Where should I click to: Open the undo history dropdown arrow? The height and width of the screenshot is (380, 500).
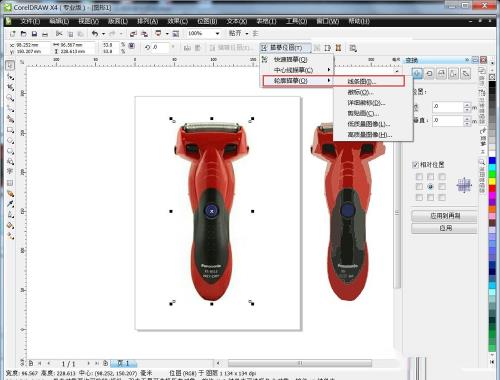point(103,34)
